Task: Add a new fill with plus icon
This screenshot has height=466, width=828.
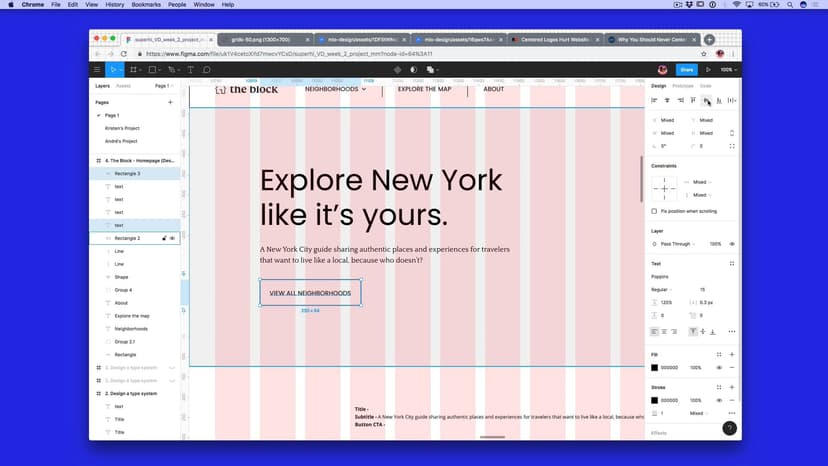Action: (732, 354)
